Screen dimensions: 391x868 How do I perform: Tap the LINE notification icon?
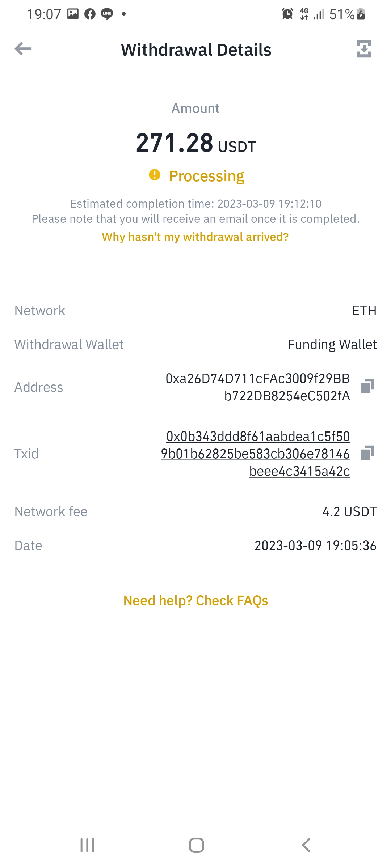pyautogui.click(x=107, y=14)
